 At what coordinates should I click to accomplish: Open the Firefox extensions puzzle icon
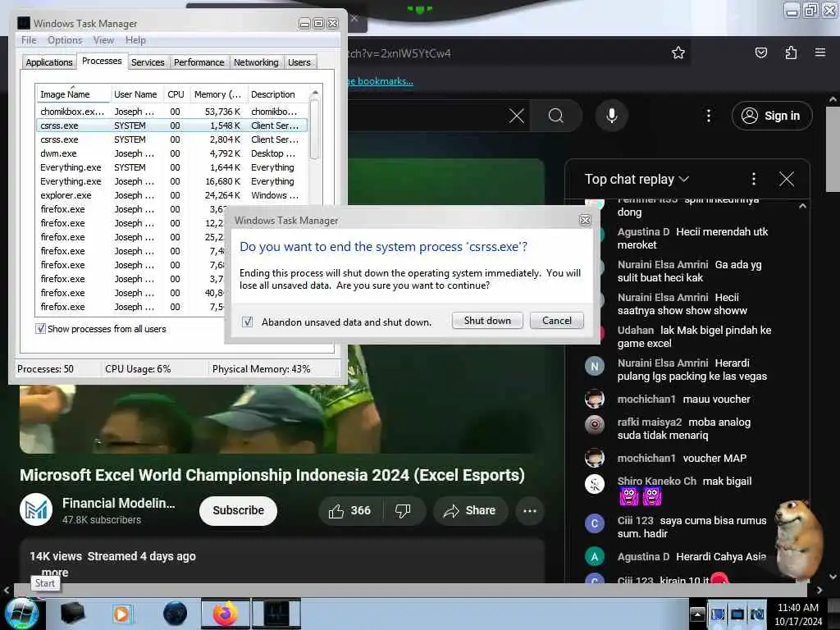click(791, 52)
